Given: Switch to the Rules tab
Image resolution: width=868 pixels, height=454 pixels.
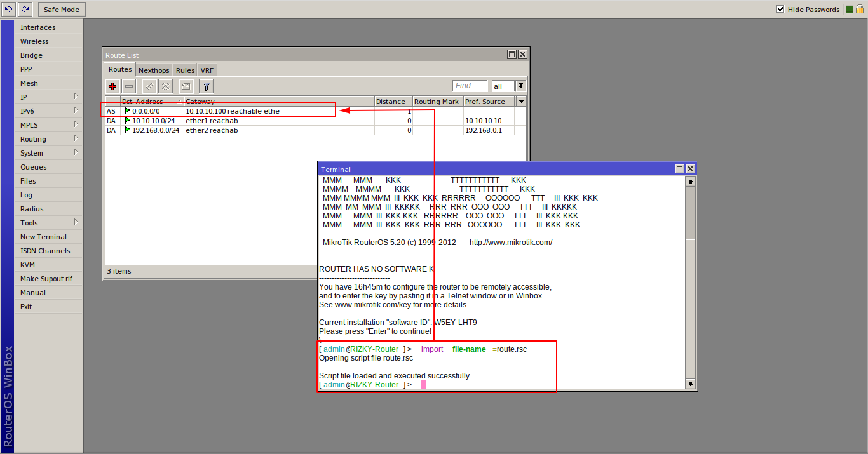Looking at the screenshot, I should pyautogui.click(x=185, y=70).
